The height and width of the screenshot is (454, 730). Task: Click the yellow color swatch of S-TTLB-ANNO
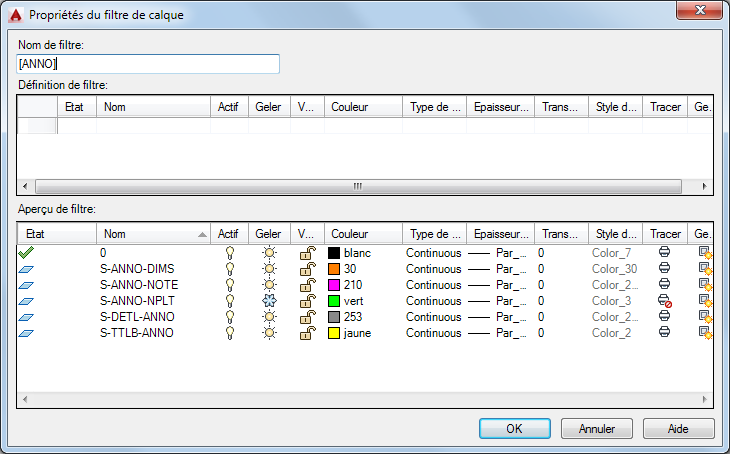[334, 333]
